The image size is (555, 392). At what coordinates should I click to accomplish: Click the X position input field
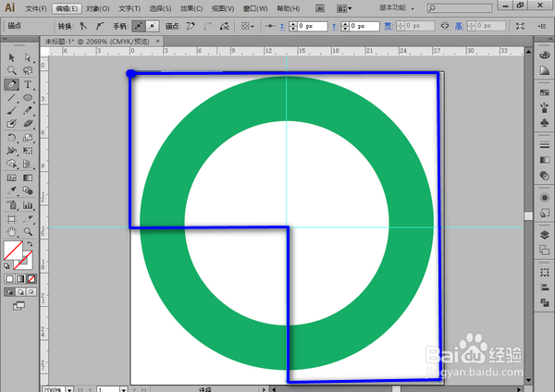[313, 26]
